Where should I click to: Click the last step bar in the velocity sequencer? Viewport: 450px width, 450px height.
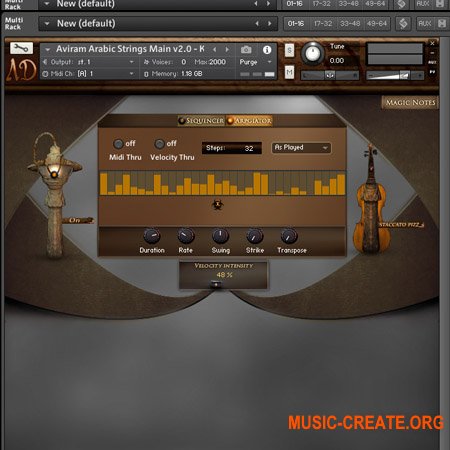pyautogui.click(x=341, y=184)
